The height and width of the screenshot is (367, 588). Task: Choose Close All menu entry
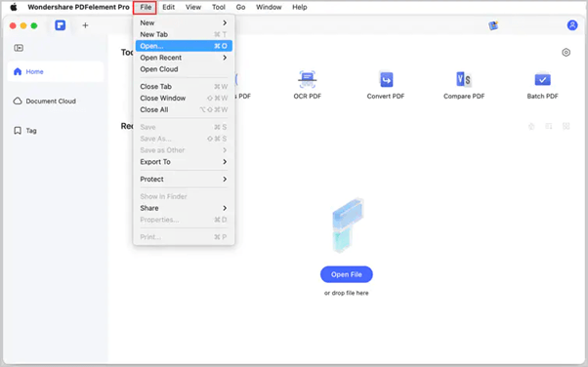coord(184,110)
